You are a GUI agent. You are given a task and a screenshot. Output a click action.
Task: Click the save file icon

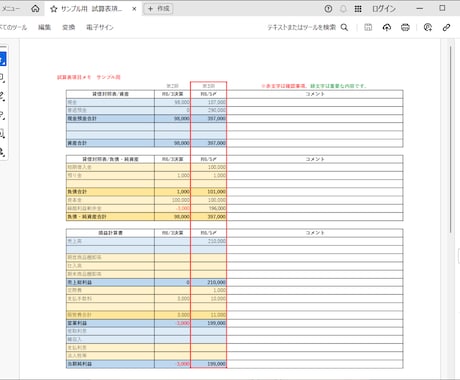click(368, 27)
